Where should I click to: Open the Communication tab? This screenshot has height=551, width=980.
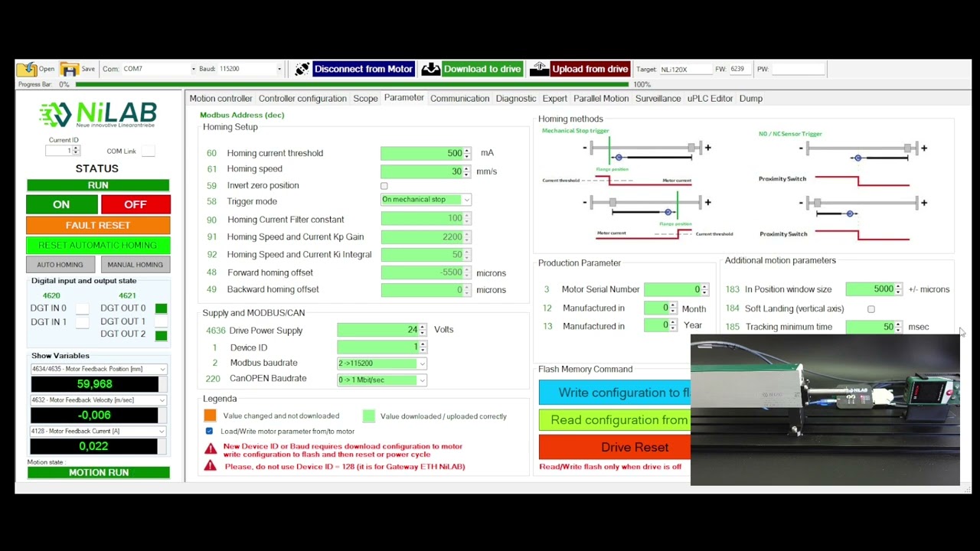459,99
